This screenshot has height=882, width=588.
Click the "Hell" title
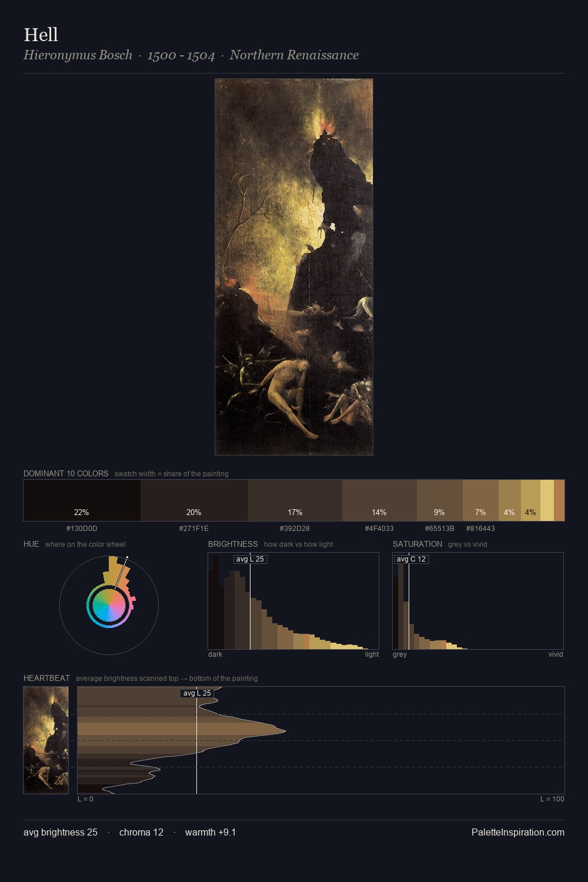point(41,35)
